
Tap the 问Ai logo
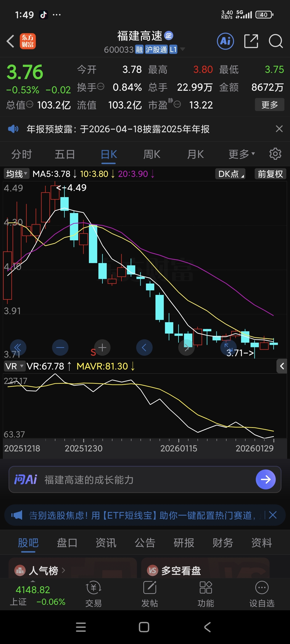click(x=25, y=479)
